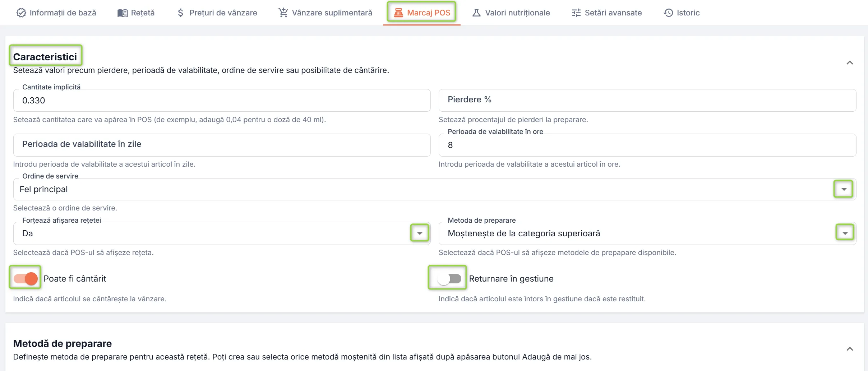868x371 pixels.
Task: Click the Cantitate implicită input field
Action: pos(222,101)
